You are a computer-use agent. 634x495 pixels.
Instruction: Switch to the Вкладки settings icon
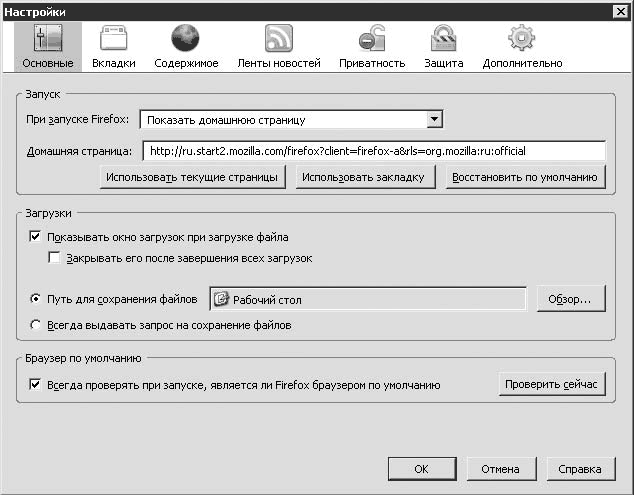[114, 39]
